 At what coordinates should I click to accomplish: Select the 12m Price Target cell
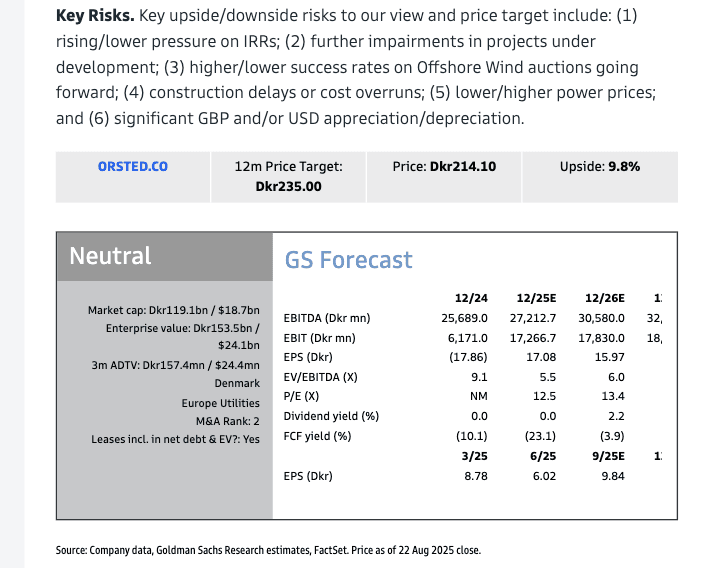tap(288, 176)
